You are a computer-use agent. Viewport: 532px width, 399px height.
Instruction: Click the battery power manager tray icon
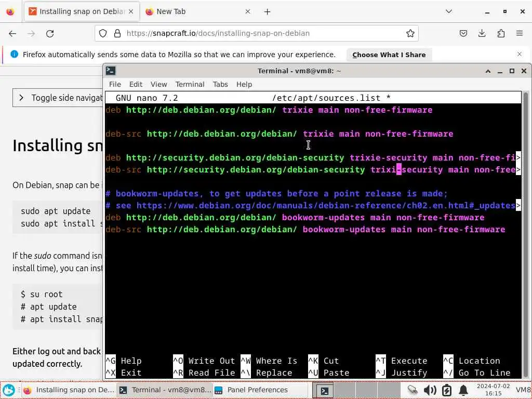[447, 390]
